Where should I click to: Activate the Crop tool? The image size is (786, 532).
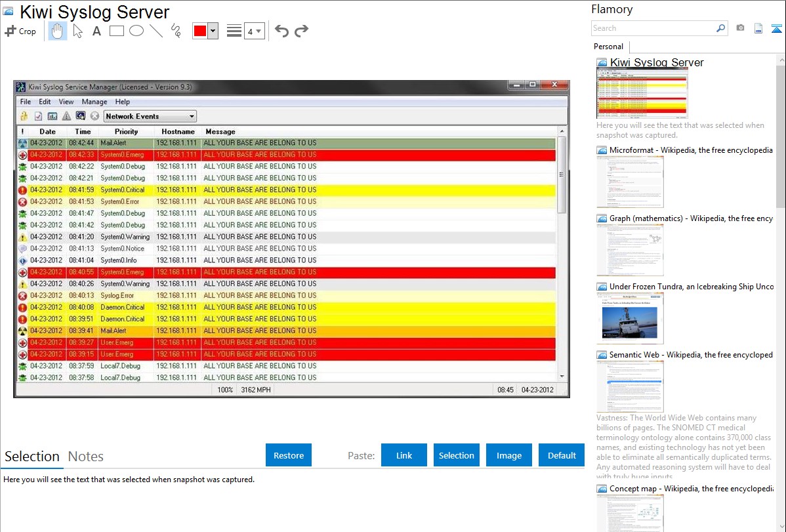point(20,31)
